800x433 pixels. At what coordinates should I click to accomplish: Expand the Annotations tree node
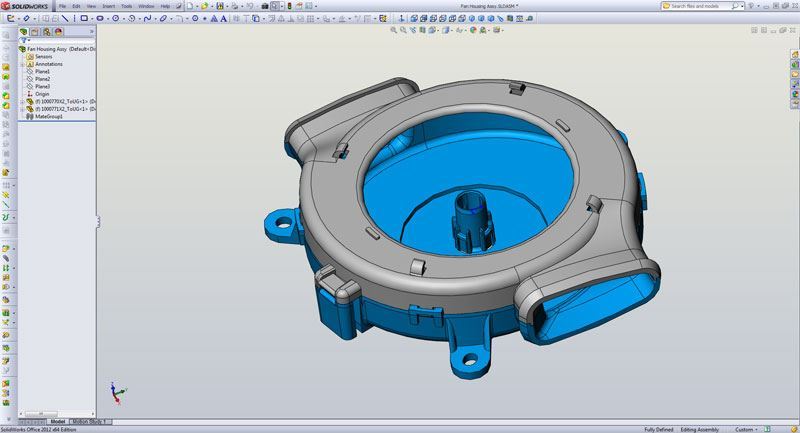(22, 64)
